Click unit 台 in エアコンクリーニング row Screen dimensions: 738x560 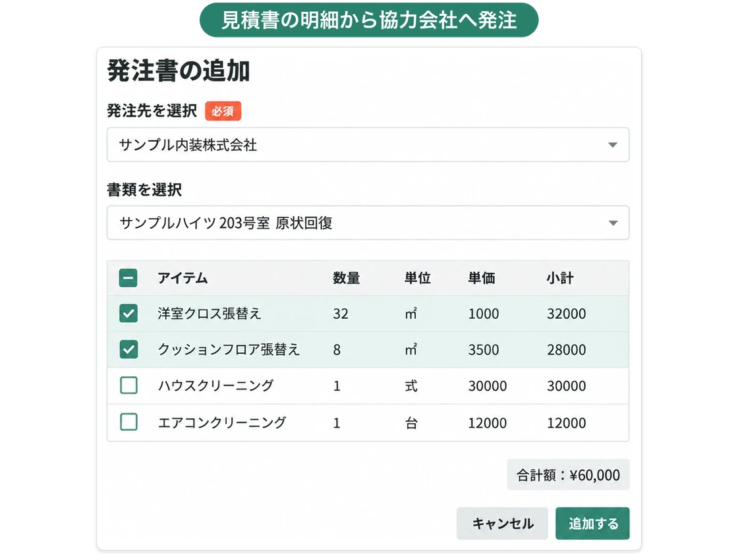pos(411,422)
